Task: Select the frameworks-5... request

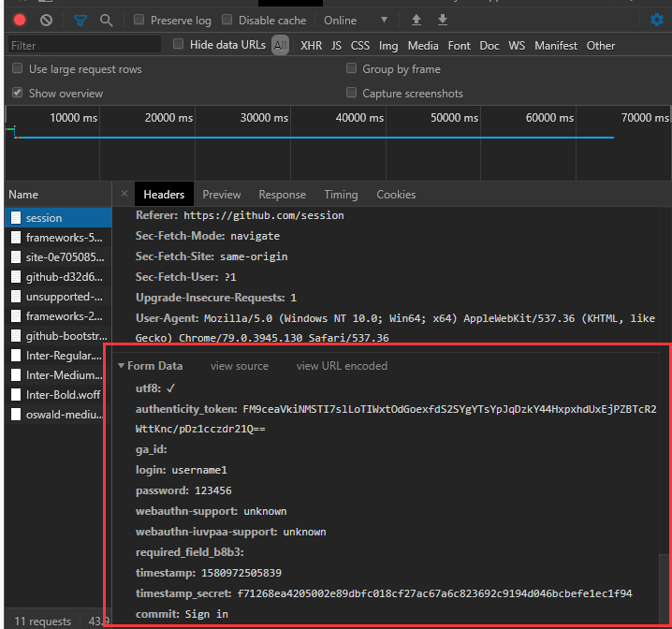Action: pos(58,238)
